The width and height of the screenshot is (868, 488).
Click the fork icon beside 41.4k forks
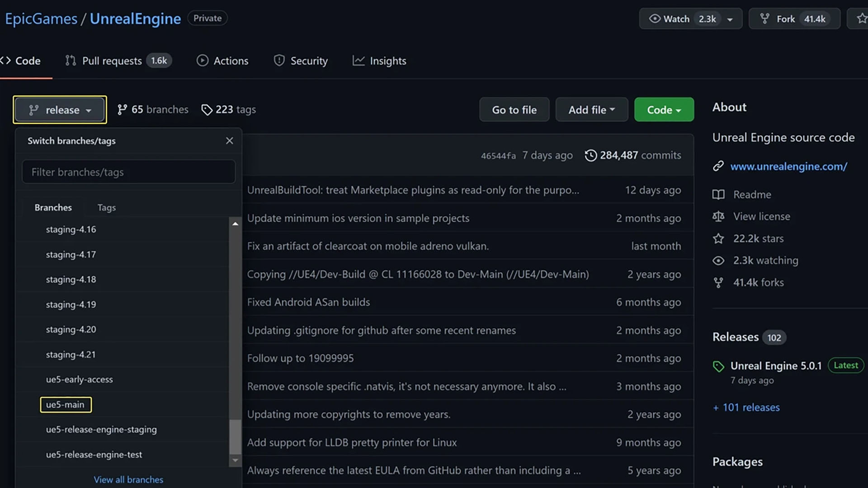point(718,283)
